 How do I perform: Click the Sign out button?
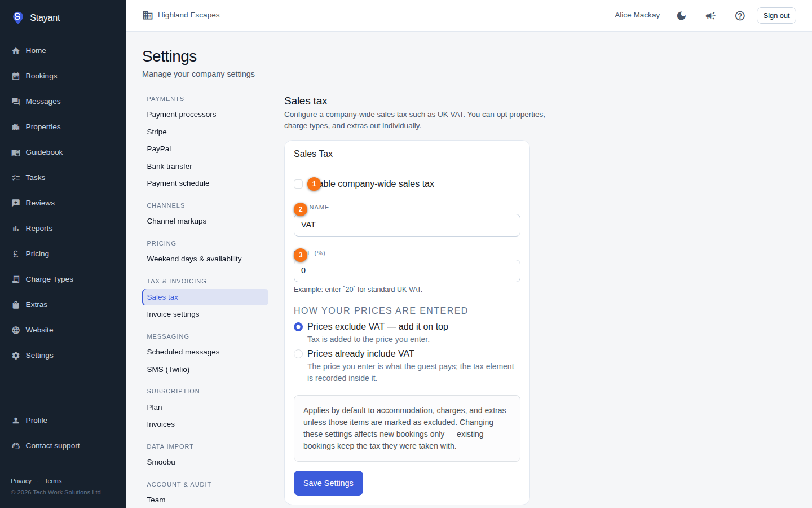pos(776,16)
